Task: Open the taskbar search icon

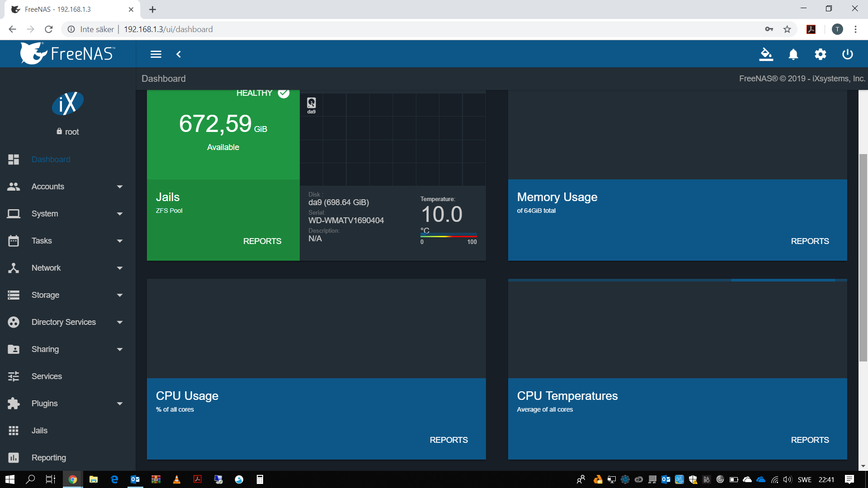Action: 30,479
